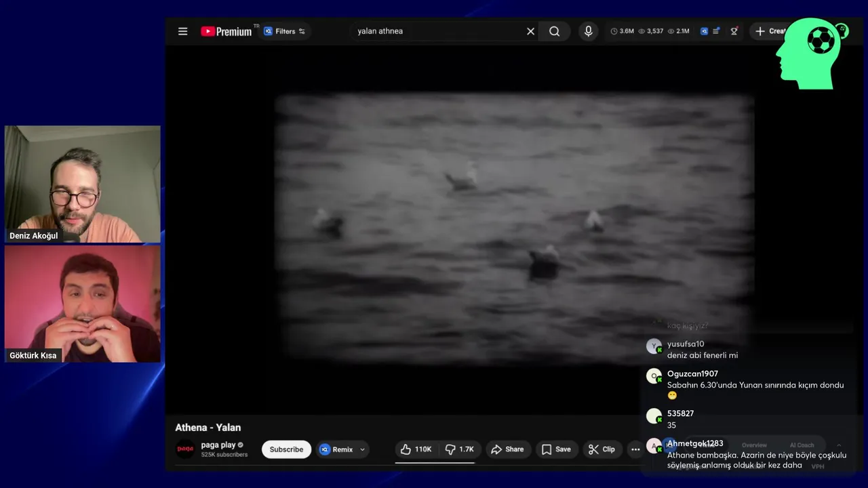Click the chat message 'deniz abi fenerli mi'

703,355
